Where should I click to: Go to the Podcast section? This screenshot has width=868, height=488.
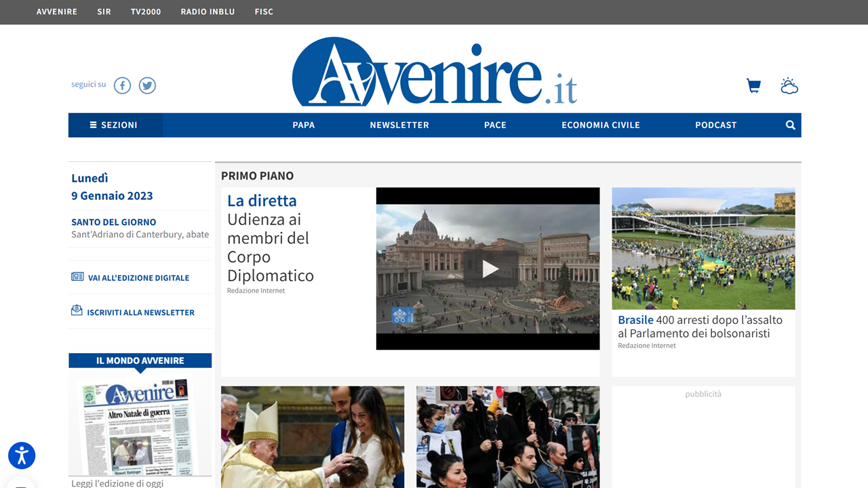[x=715, y=125]
